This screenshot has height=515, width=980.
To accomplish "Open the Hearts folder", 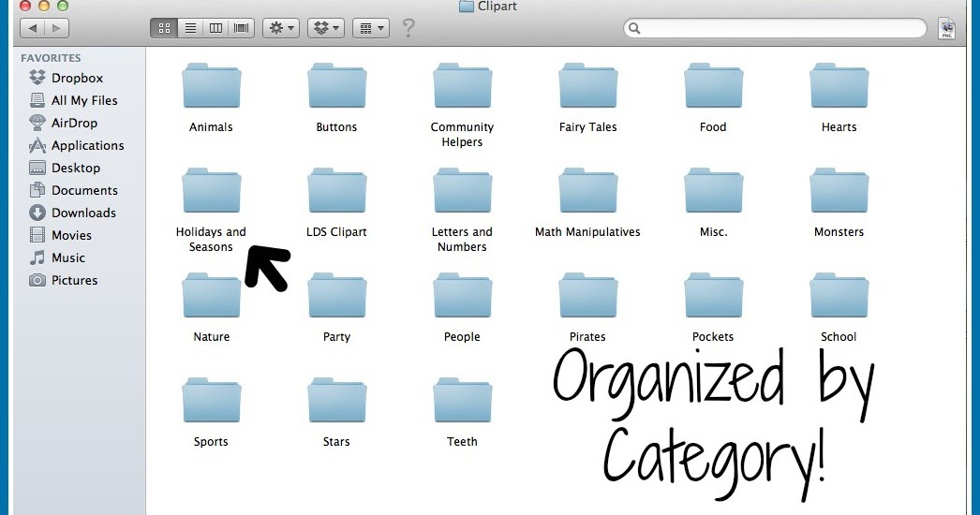I will 839,85.
